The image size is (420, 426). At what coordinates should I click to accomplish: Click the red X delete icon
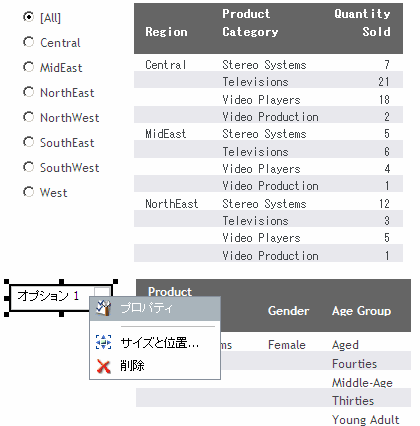click(x=103, y=366)
